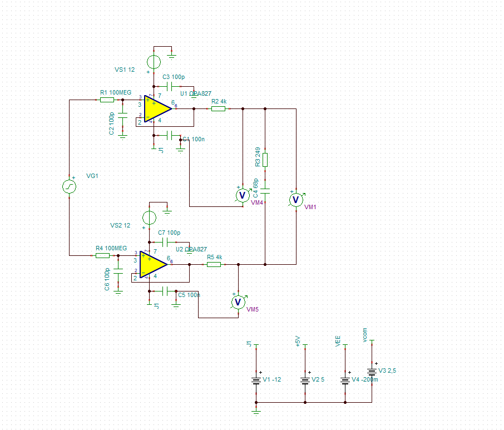Select battery V4 -200m symbol

pyautogui.click(x=345, y=381)
